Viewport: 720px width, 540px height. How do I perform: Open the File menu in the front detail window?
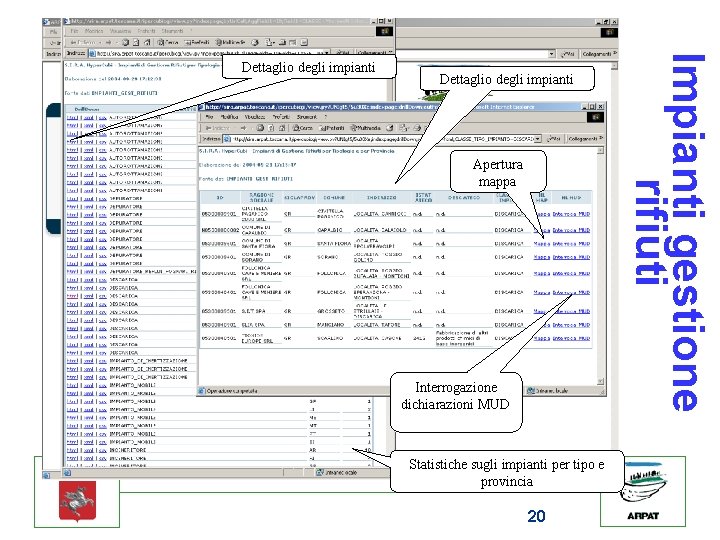pyautogui.click(x=209, y=117)
